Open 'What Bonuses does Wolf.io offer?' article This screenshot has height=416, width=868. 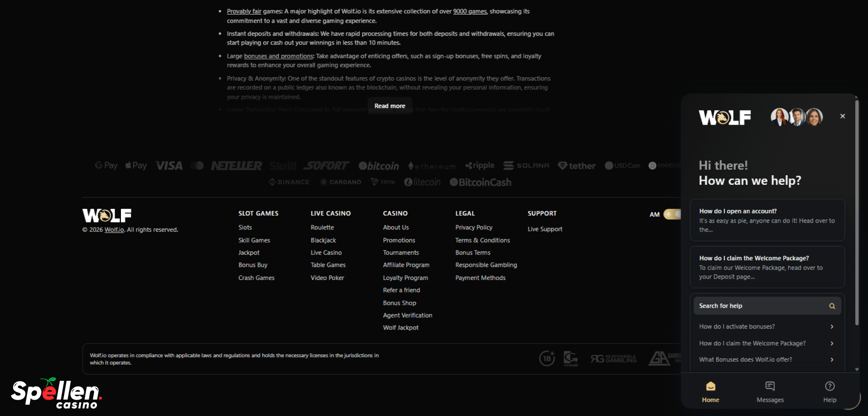coord(767,360)
